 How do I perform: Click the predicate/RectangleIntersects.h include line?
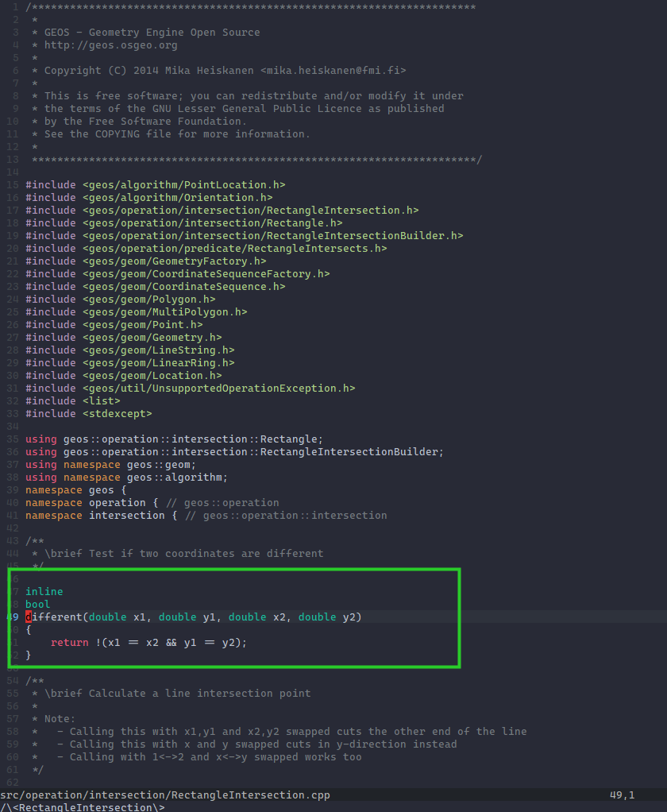pyautogui.click(x=206, y=248)
